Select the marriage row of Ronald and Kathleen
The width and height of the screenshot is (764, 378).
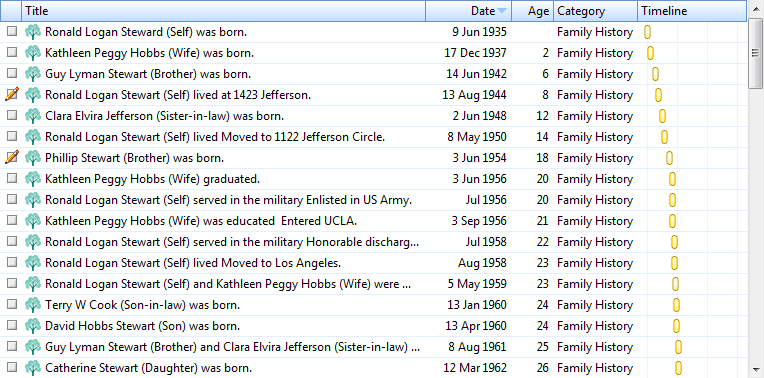[373, 284]
